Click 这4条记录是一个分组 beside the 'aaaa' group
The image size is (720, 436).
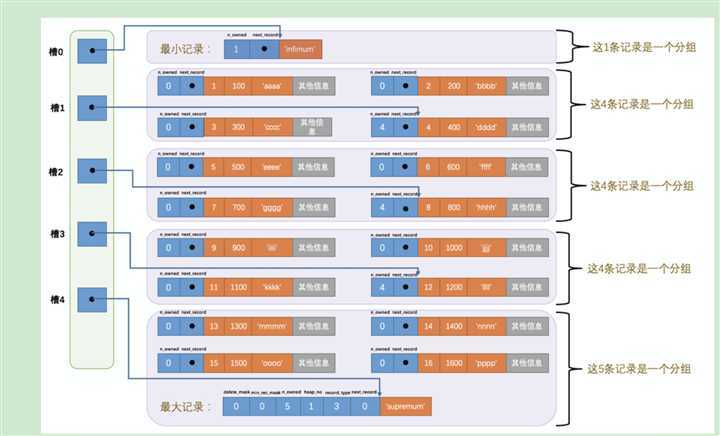(x=641, y=104)
